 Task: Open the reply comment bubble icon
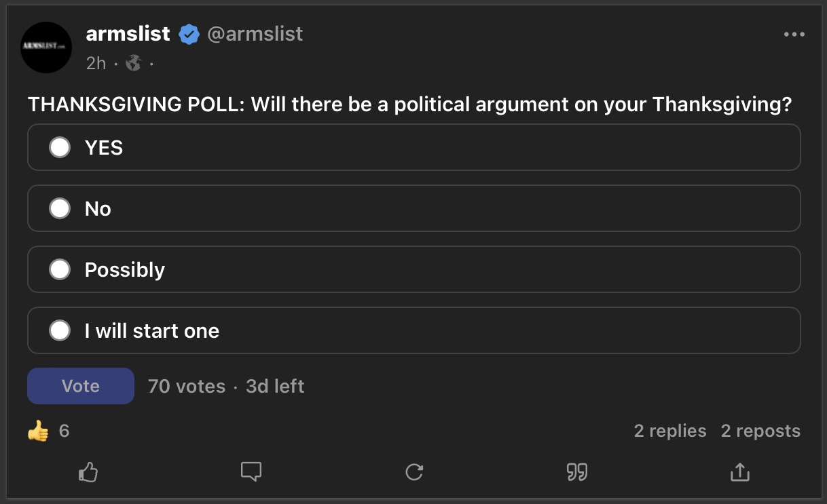pos(251,472)
